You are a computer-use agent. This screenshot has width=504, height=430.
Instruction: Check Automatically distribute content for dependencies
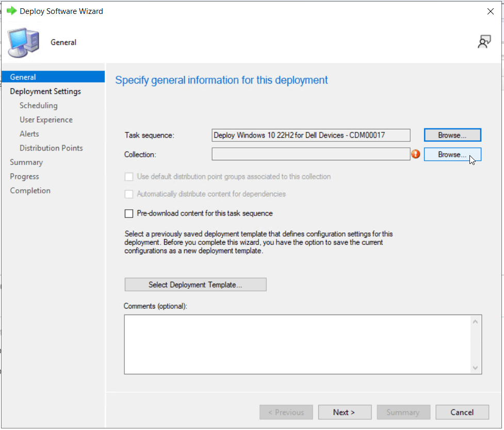pos(129,194)
